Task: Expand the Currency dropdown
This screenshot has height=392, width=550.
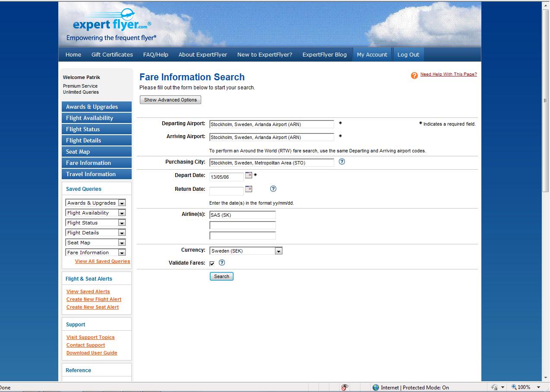Action: (x=278, y=251)
